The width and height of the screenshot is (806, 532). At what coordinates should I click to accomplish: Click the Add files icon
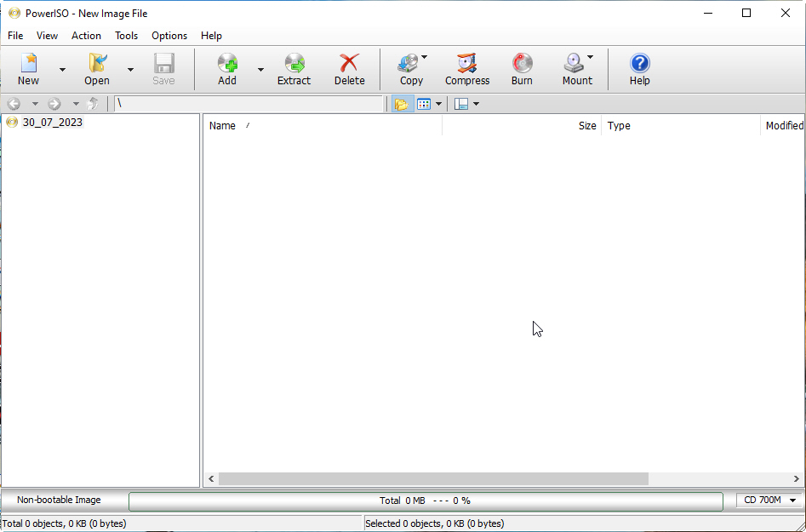227,63
